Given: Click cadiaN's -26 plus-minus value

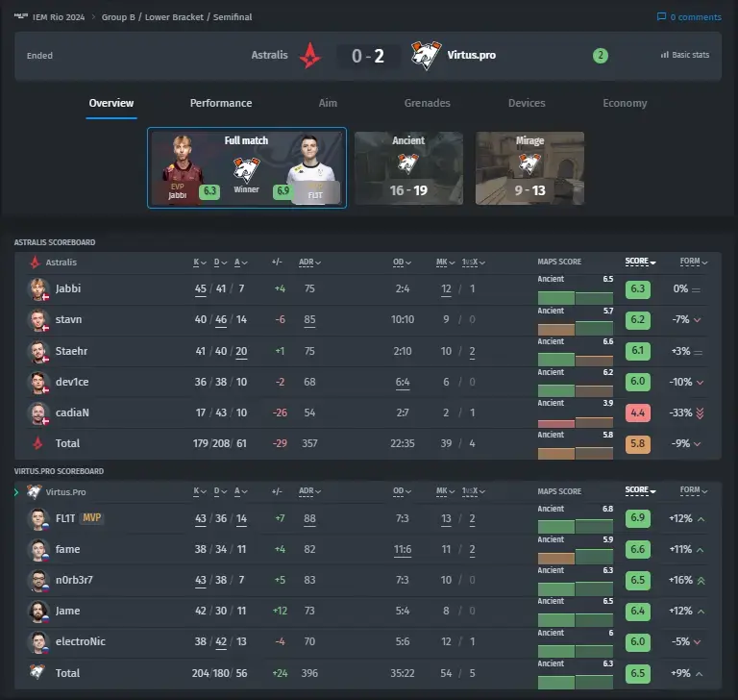Looking at the screenshot, I should pos(280,412).
